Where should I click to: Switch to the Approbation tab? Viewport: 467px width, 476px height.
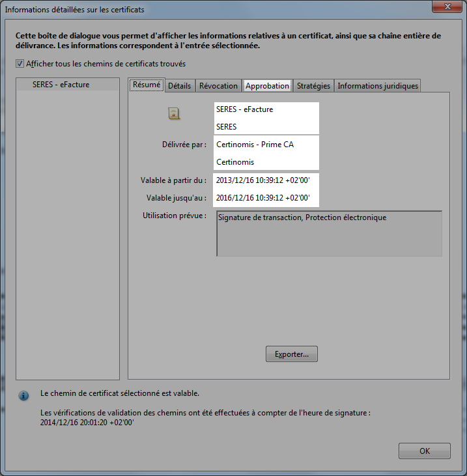tap(267, 86)
